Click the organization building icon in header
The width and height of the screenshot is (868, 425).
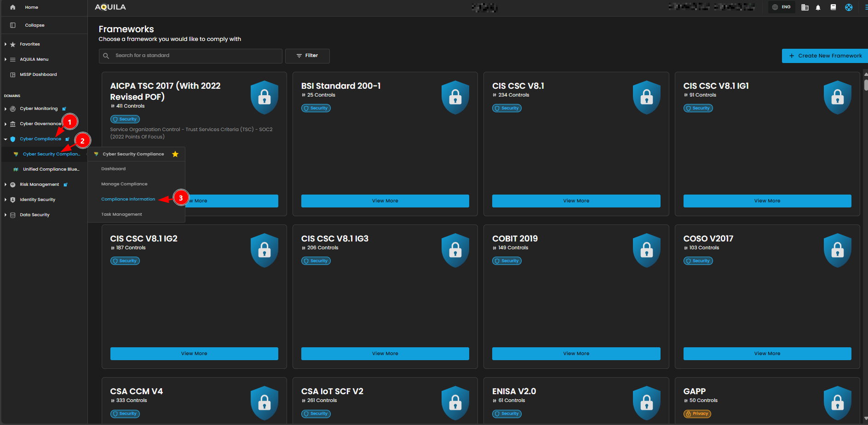(x=805, y=7)
